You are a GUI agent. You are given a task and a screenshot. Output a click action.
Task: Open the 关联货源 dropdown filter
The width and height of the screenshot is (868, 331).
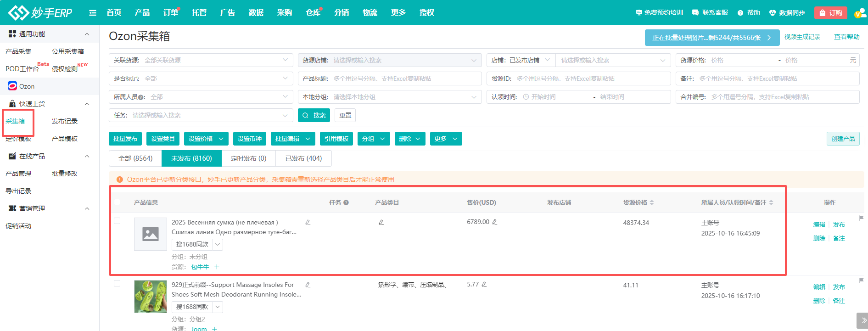(x=201, y=60)
